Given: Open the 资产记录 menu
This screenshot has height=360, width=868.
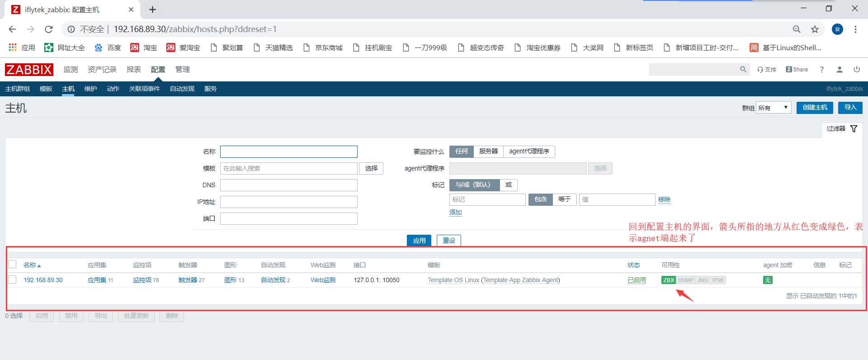Looking at the screenshot, I should 102,70.
